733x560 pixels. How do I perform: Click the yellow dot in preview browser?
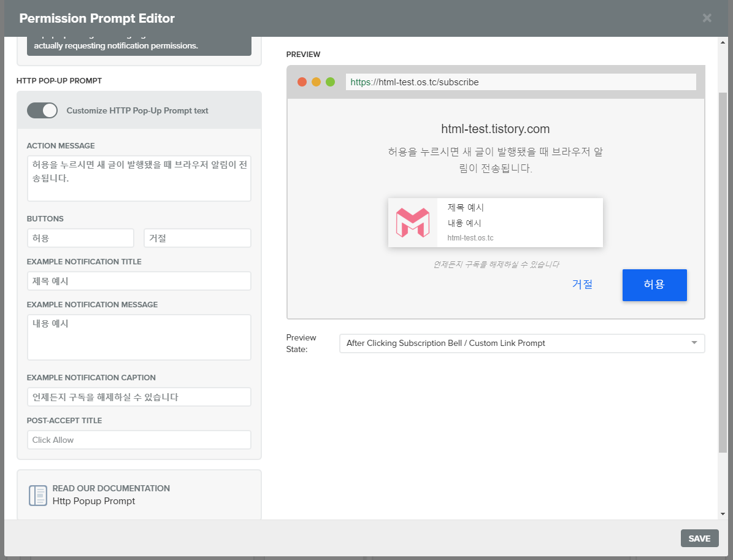316,82
